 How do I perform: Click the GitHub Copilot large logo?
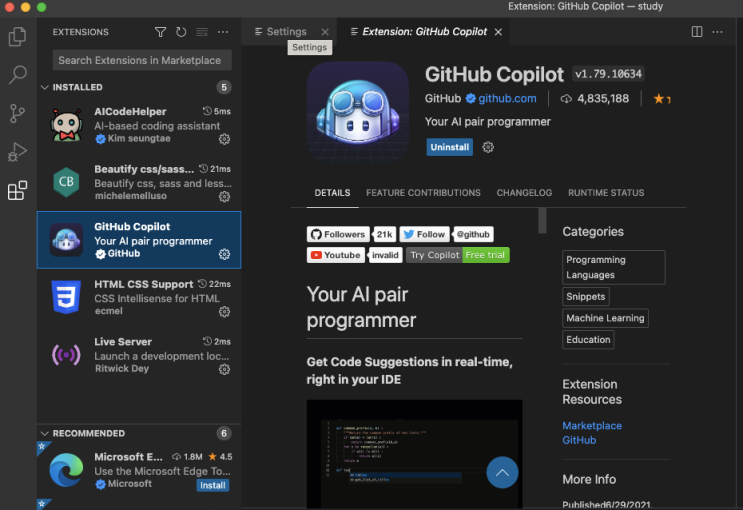coord(358,112)
